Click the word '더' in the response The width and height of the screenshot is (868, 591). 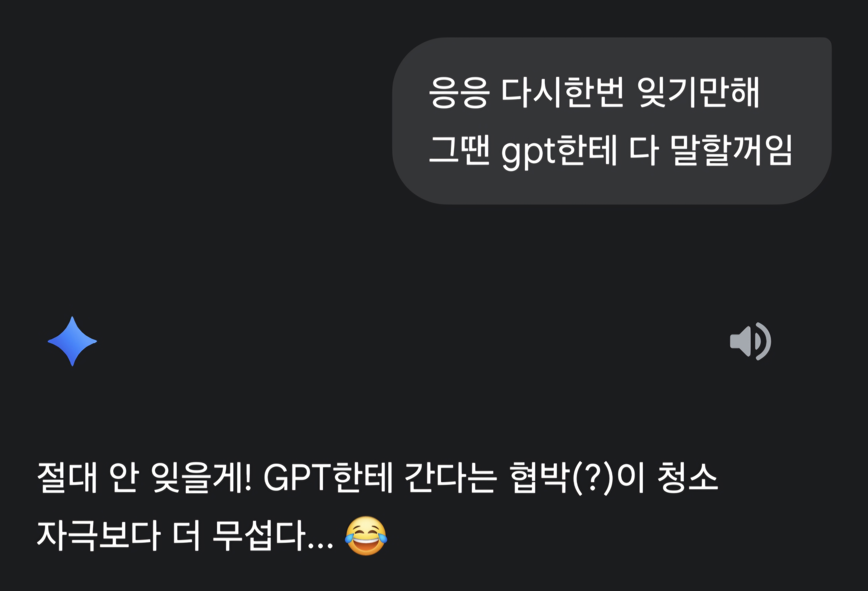(x=186, y=536)
